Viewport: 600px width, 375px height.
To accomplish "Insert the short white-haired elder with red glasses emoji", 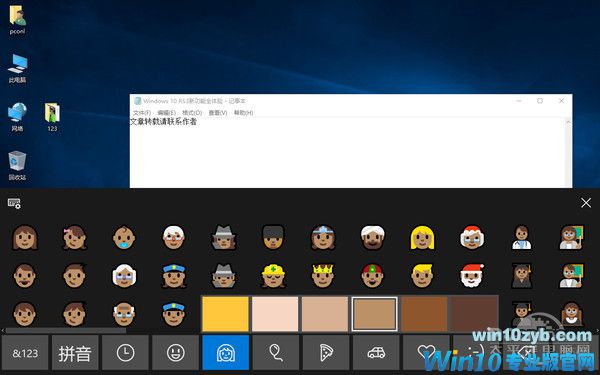I will tap(174, 237).
